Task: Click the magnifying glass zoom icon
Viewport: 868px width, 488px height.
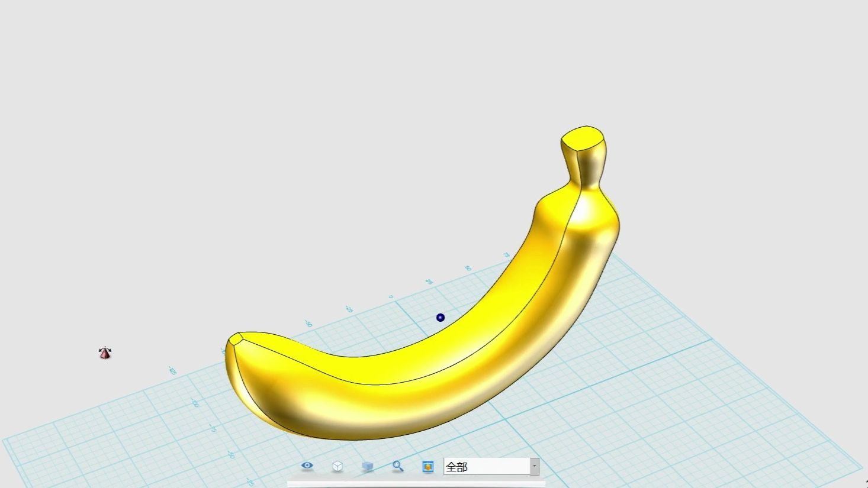Action: (398, 466)
